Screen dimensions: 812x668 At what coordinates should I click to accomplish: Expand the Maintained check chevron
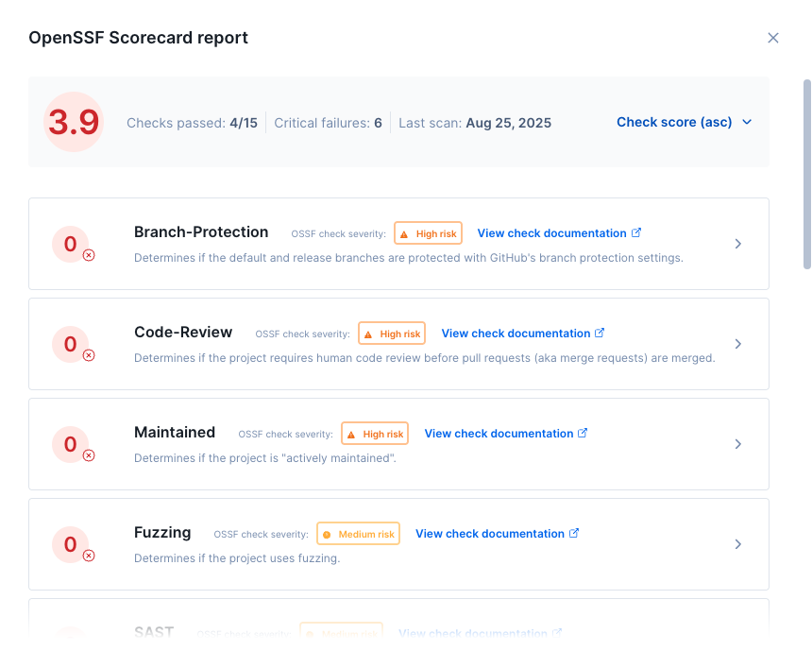[x=738, y=444]
